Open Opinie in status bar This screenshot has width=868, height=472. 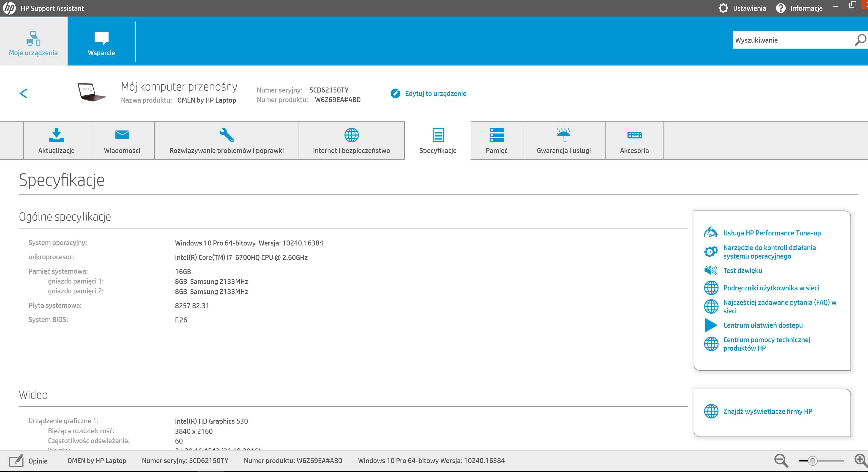(x=38, y=461)
